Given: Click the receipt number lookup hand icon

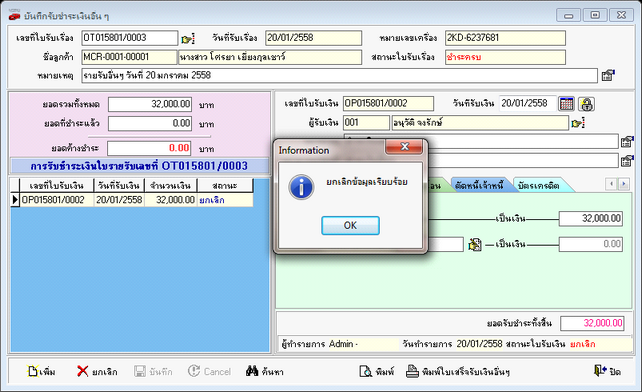Looking at the screenshot, I should click(x=188, y=39).
